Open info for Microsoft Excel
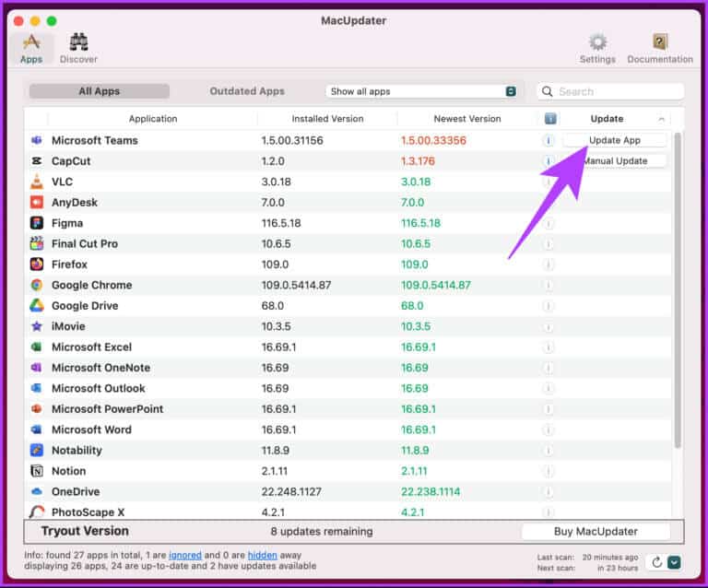Image resolution: width=708 pixels, height=588 pixels. (x=549, y=347)
